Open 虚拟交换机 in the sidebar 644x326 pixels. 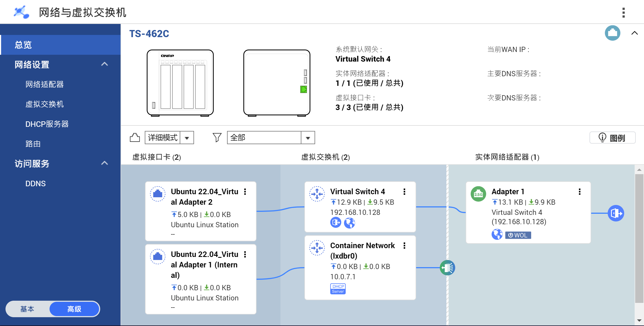pos(44,104)
